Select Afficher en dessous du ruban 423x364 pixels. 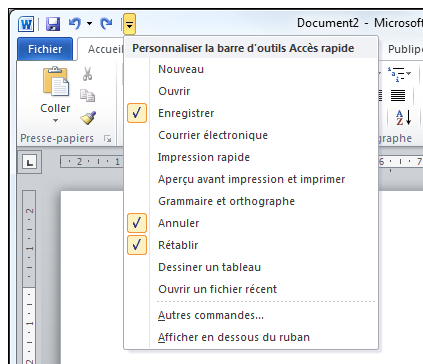point(251,337)
